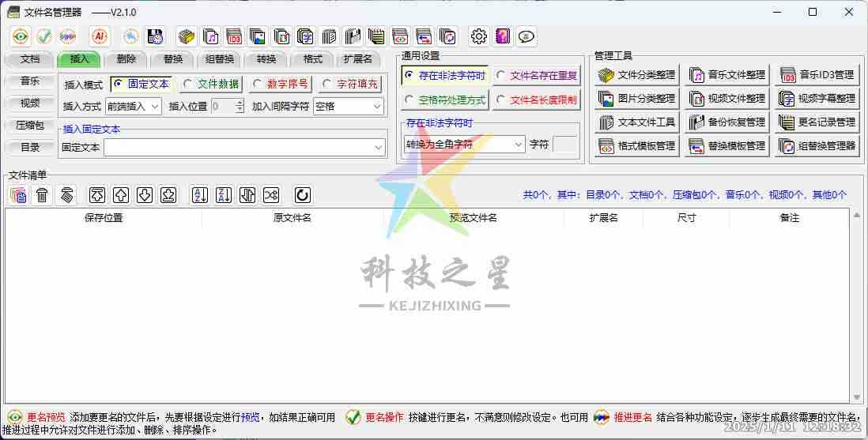Click the 备份恢复管理 button
The image size is (868, 440).
pyautogui.click(x=726, y=122)
